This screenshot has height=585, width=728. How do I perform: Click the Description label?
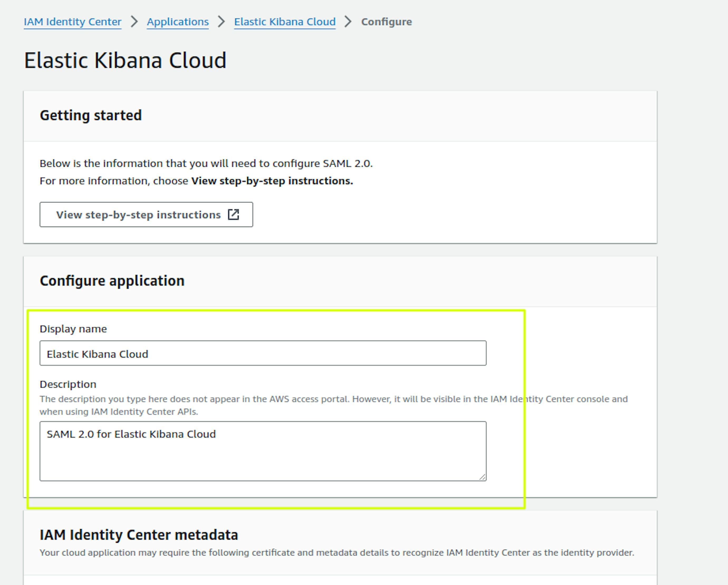tap(68, 384)
